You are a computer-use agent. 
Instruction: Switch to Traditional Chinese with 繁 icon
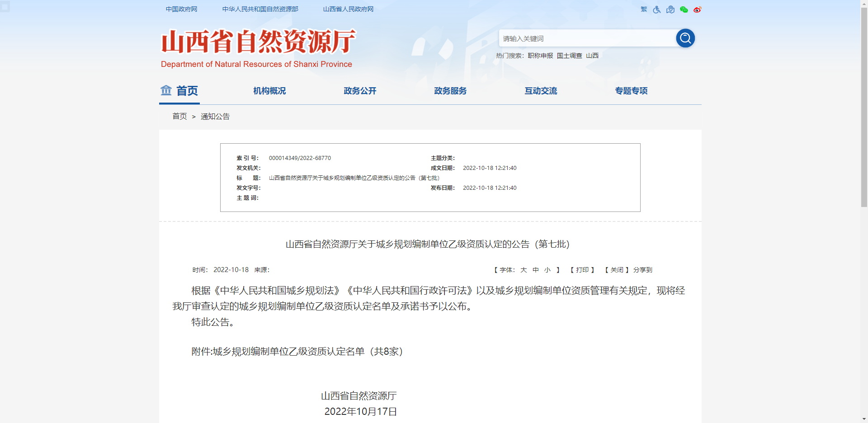(x=643, y=9)
